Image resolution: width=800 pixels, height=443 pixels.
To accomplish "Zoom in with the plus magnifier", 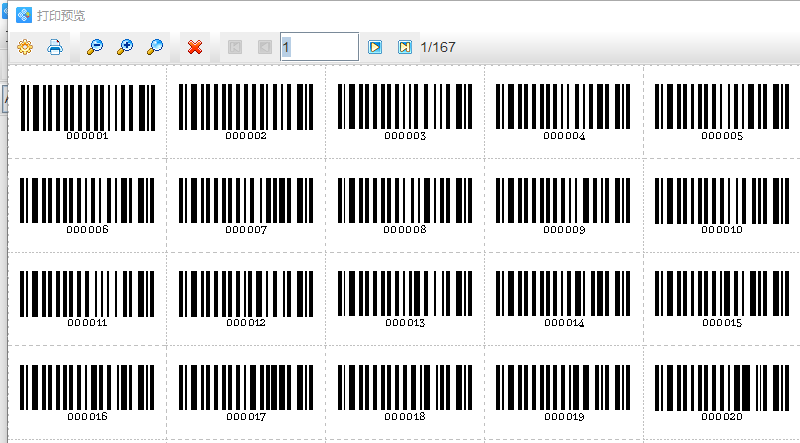I will [125, 47].
